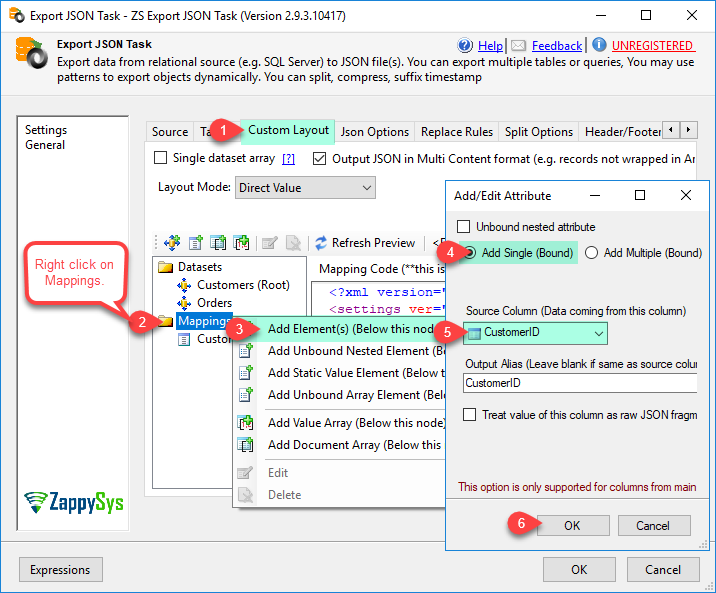Click Refresh Preview label
716x593 pixels.
(374, 243)
